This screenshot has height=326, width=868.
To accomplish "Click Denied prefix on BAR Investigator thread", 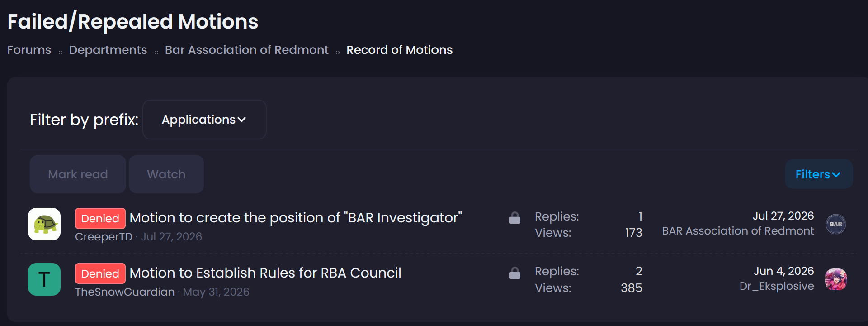I will (100, 218).
